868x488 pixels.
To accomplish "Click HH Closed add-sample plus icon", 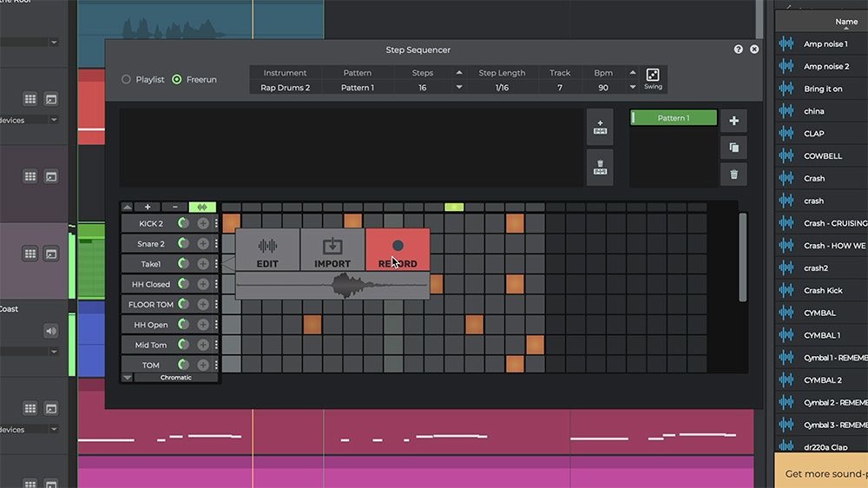I will tap(203, 284).
